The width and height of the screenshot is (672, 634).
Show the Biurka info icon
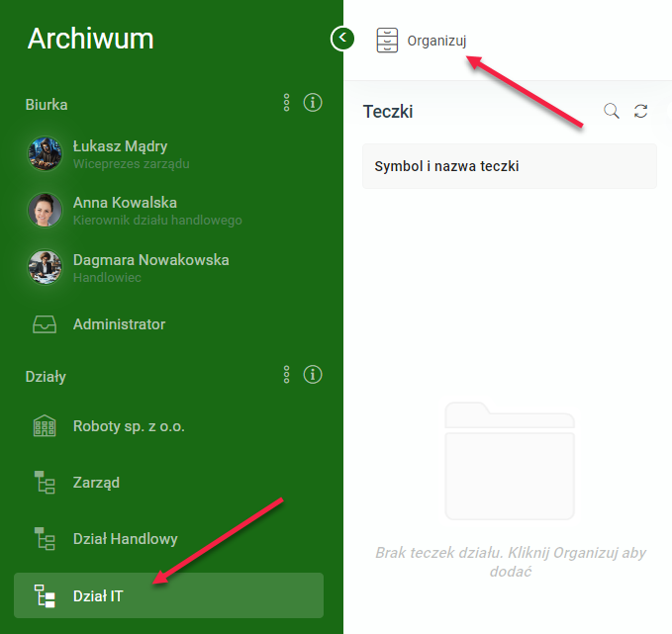[313, 103]
